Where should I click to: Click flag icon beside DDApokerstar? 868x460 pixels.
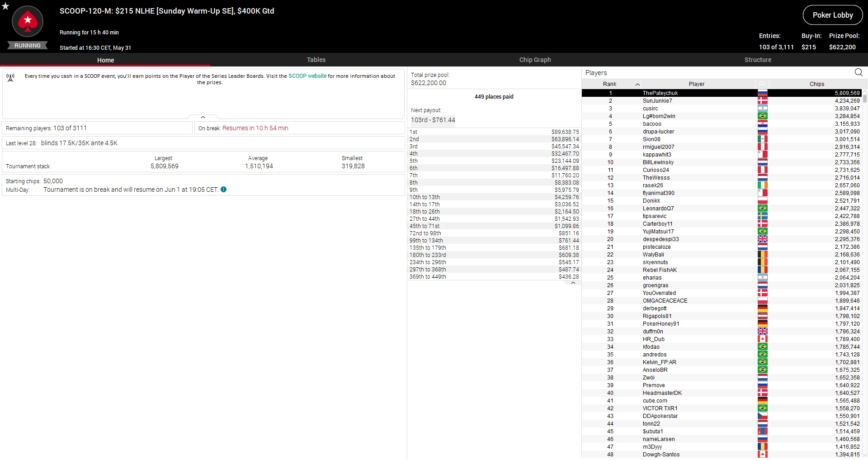click(x=762, y=416)
